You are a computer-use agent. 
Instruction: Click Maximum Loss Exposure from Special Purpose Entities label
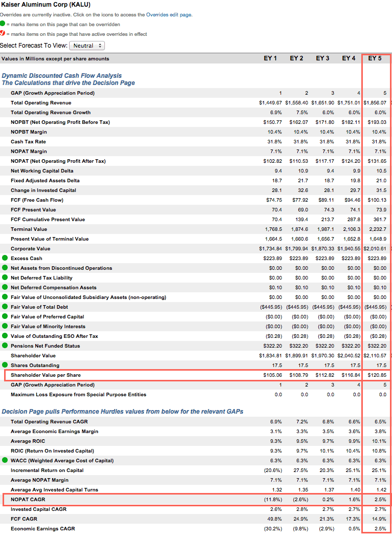pos(79,395)
